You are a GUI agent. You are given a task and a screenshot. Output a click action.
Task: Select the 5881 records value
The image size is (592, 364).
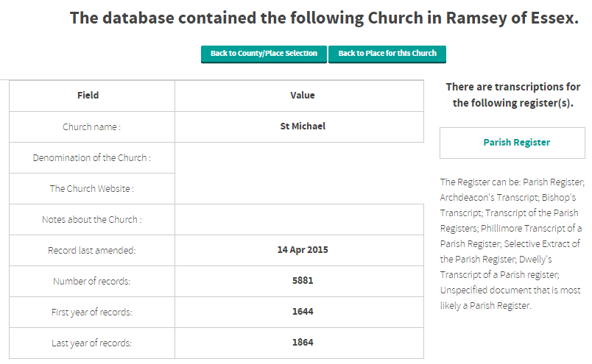[303, 281]
